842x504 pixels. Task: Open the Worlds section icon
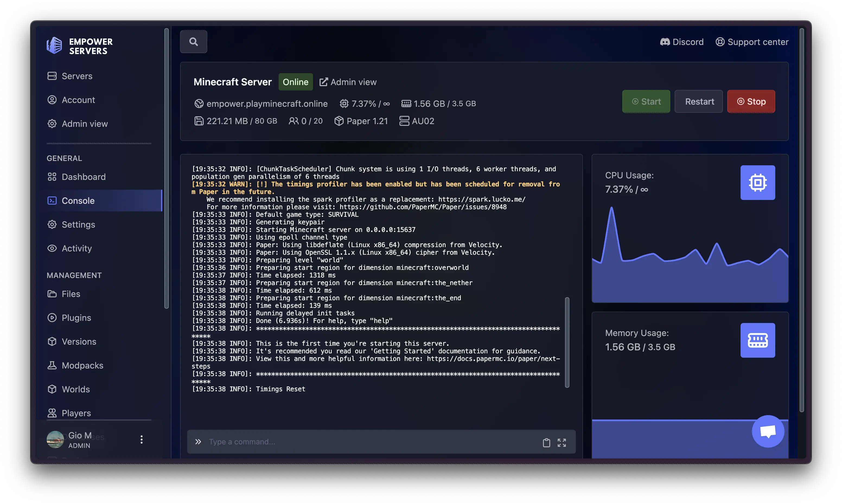click(52, 389)
